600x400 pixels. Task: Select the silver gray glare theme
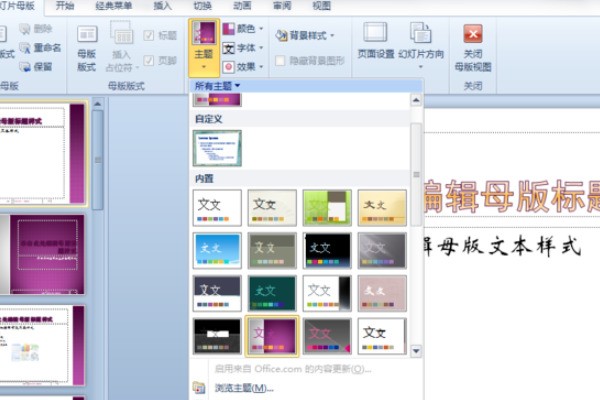(382, 251)
